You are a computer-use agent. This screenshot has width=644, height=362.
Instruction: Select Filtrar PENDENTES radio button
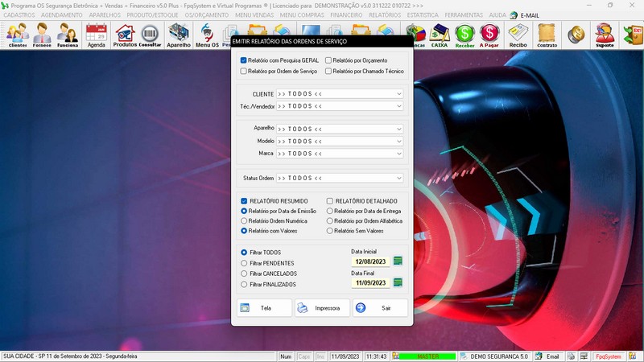[245, 263]
